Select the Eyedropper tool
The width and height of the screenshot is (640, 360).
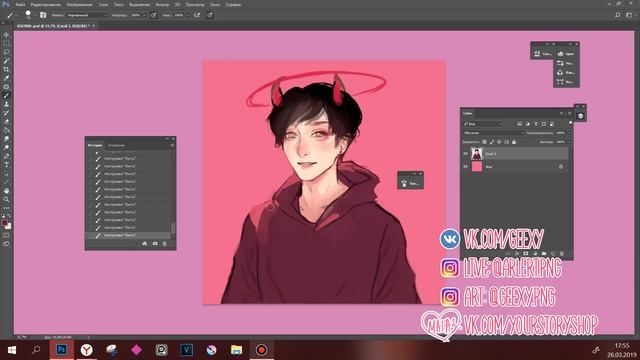pyautogui.click(x=6, y=78)
